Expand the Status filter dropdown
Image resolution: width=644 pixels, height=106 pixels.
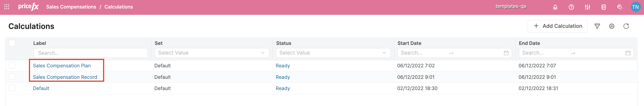tap(333, 53)
